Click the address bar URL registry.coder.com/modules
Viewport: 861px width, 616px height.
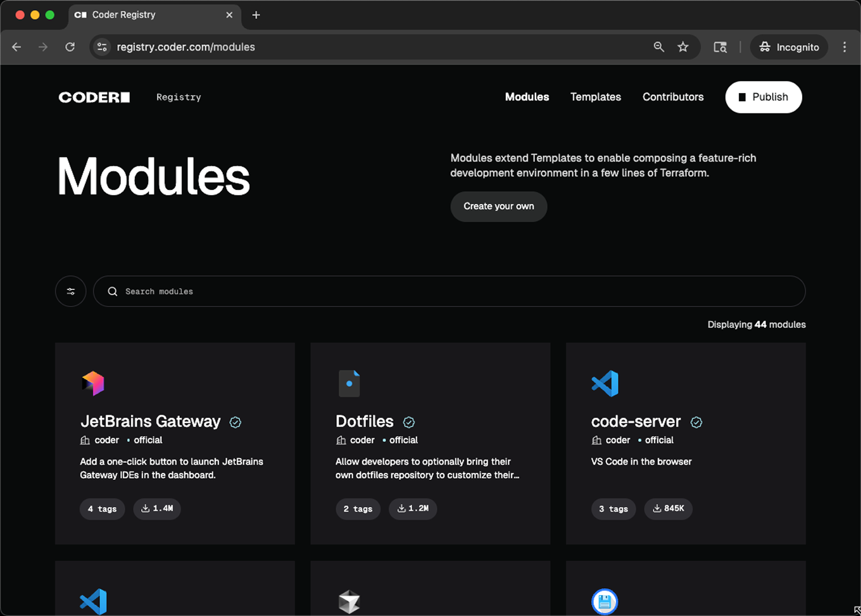186,47
